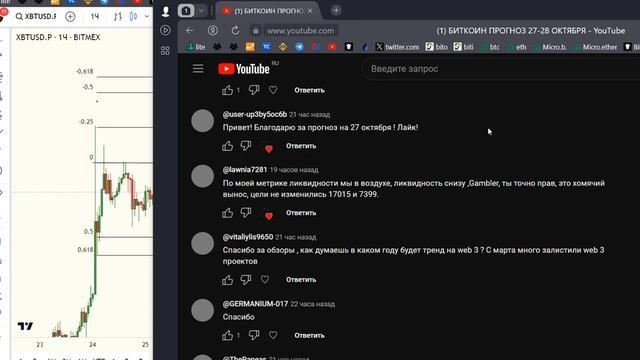This screenshot has height=360, width=640.
Task: Heart the @vitaliylis9650 comment
Action: click(265, 280)
